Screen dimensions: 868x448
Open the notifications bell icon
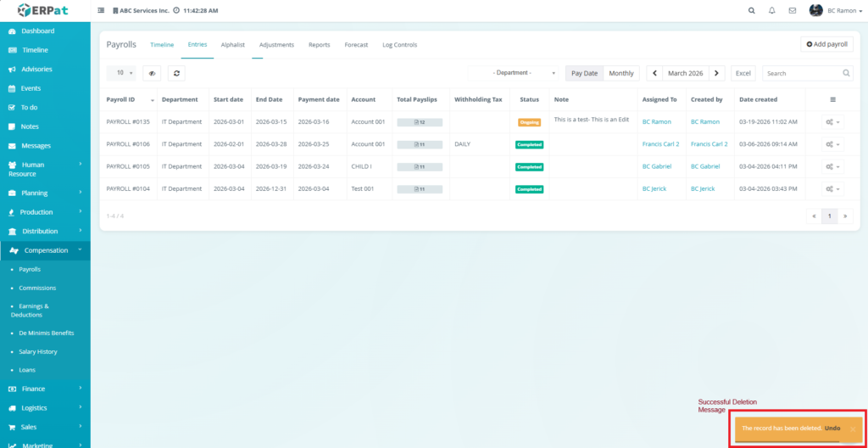point(771,10)
